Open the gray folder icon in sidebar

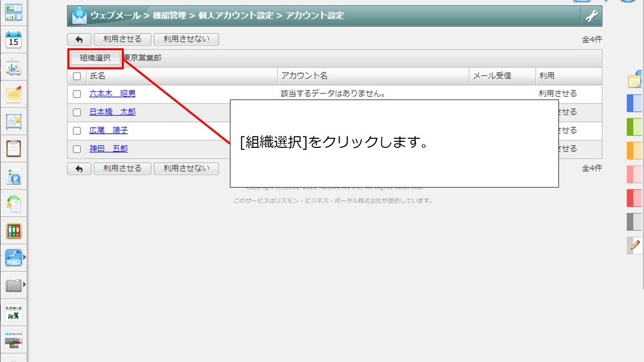pos(14,286)
